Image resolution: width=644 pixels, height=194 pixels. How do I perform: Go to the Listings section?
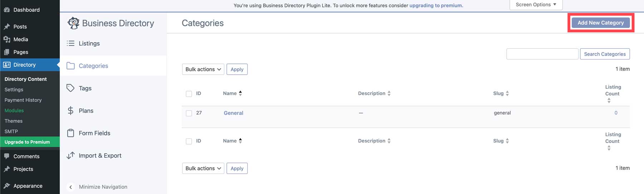tap(89, 43)
